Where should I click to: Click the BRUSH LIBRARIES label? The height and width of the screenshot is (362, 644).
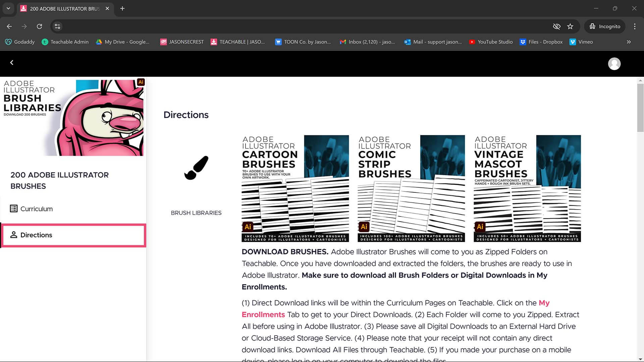click(x=196, y=213)
